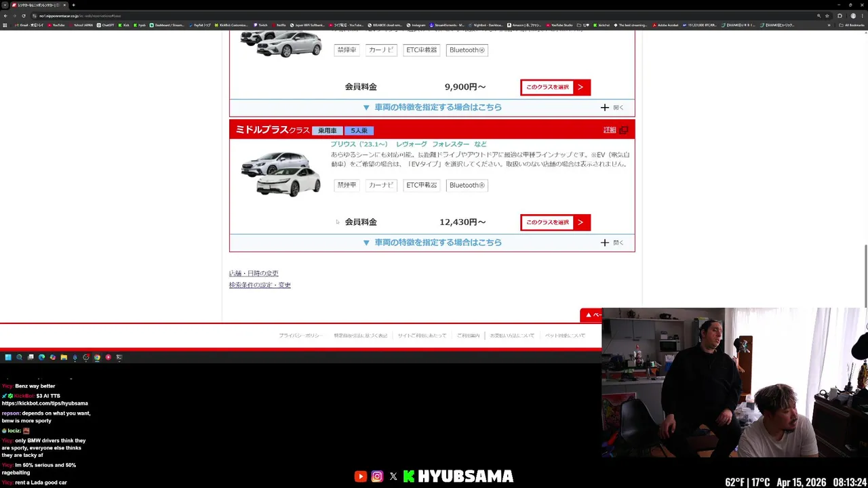Go back in browser history
The image size is (868, 488).
coord(5,16)
